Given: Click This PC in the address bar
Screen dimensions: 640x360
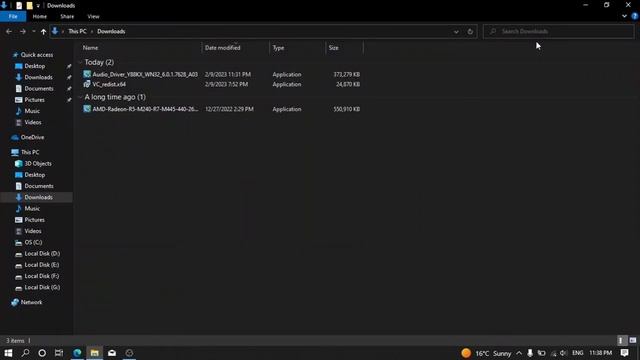Looking at the screenshot, I should [77, 31].
